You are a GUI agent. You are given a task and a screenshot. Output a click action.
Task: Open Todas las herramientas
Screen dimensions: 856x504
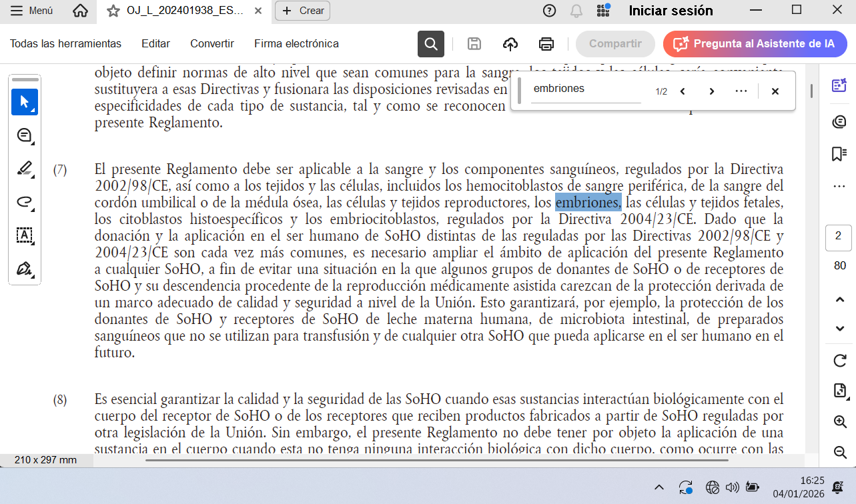click(x=65, y=44)
